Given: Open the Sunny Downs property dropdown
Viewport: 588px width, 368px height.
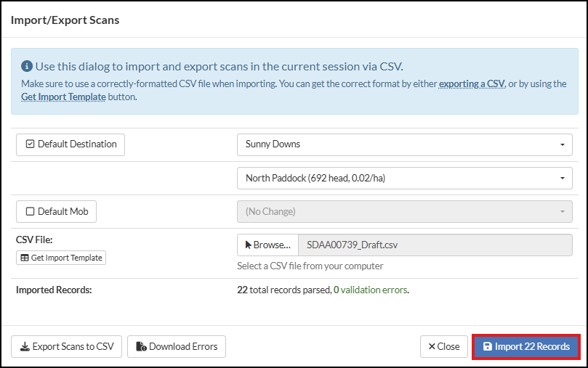Looking at the screenshot, I should [404, 144].
